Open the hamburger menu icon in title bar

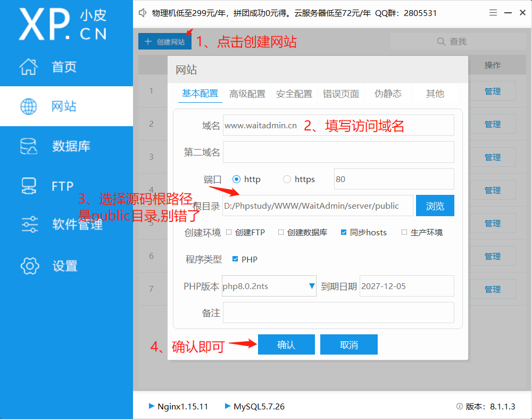coord(493,13)
